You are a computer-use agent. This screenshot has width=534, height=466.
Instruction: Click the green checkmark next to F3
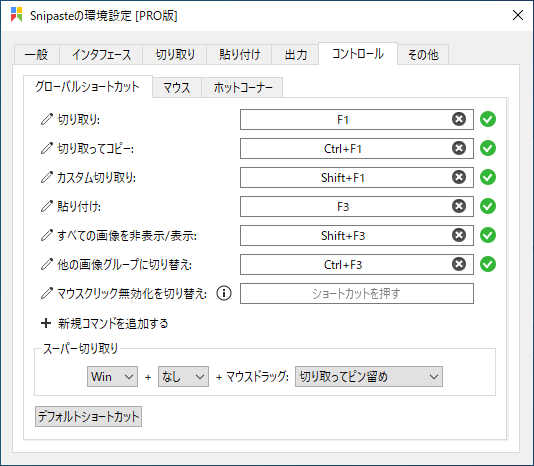[488, 206]
